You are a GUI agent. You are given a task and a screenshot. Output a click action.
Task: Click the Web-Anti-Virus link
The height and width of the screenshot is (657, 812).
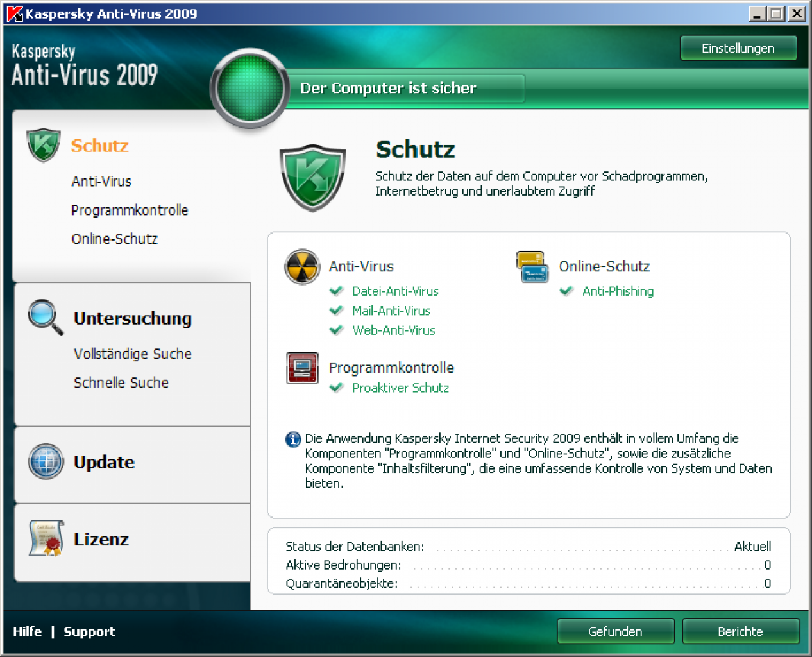tap(394, 330)
